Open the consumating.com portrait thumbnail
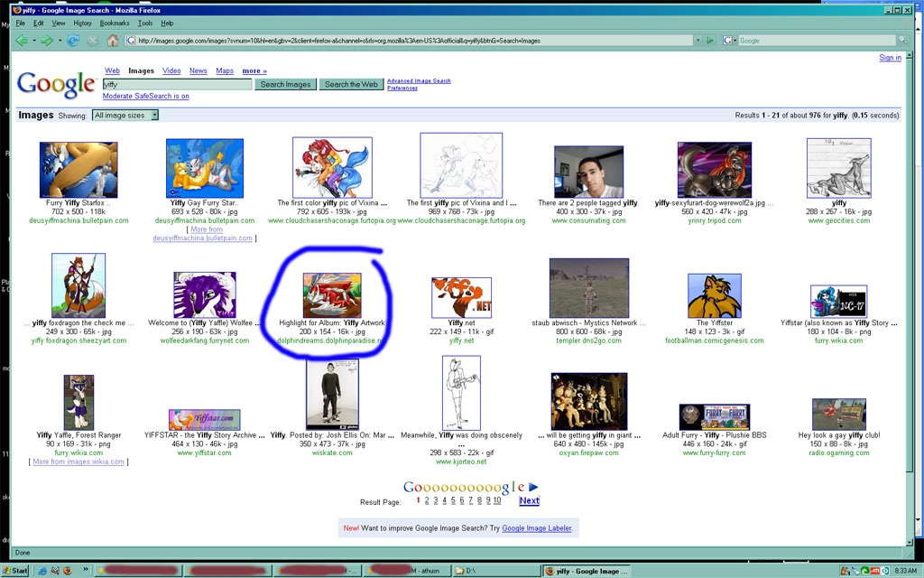924x578 pixels. [x=588, y=172]
